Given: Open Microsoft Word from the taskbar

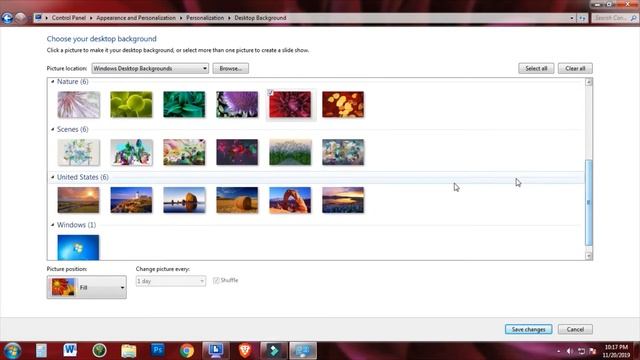Looking at the screenshot, I should click(70, 350).
